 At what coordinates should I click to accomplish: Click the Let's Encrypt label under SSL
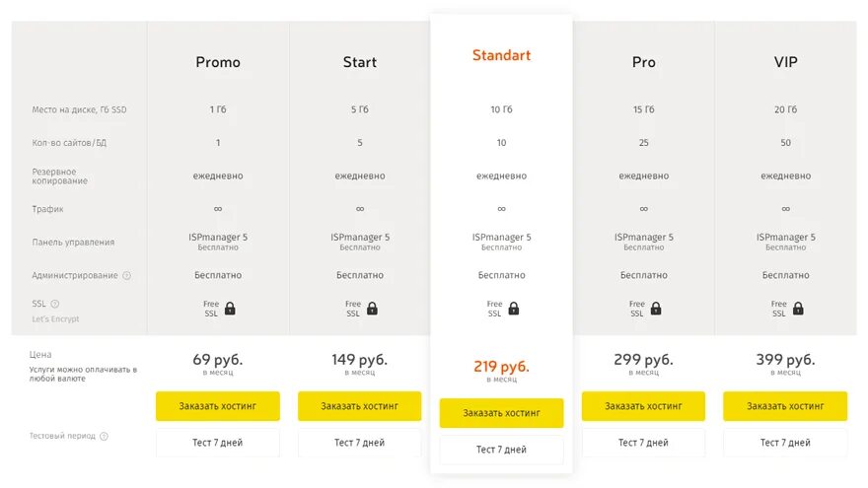pos(55,319)
